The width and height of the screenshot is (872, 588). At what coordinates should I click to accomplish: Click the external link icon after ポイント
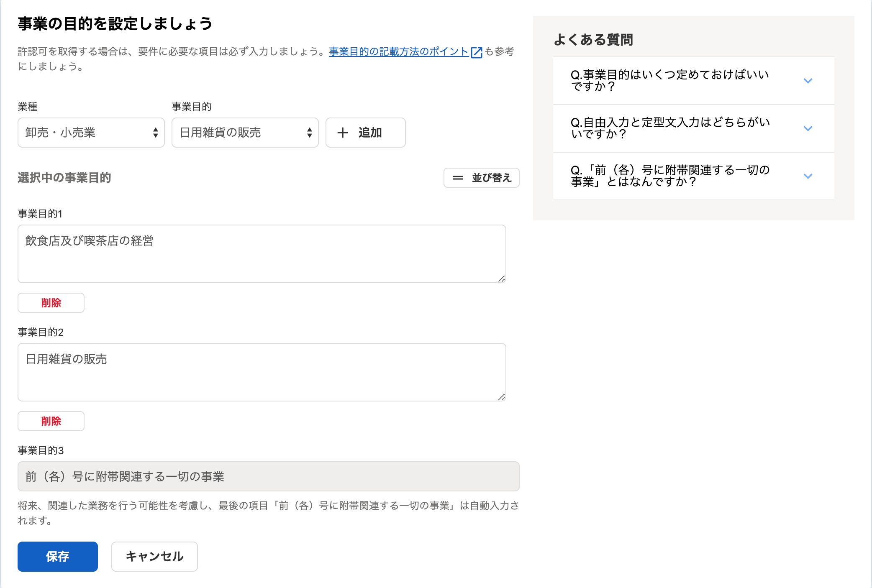click(477, 52)
